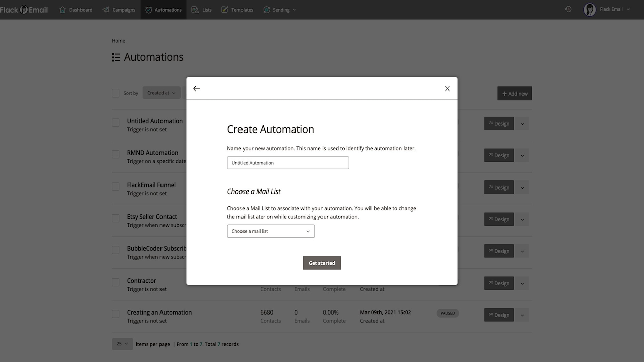644x362 pixels.
Task: Expand the Sending menu
Action: pos(279,10)
